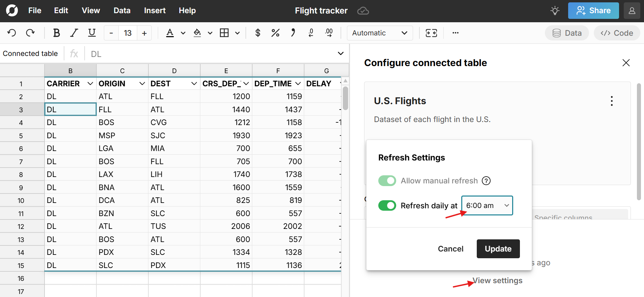The image size is (644, 297).
Task: Click the redo arrow icon
Action: pos(30,33)
